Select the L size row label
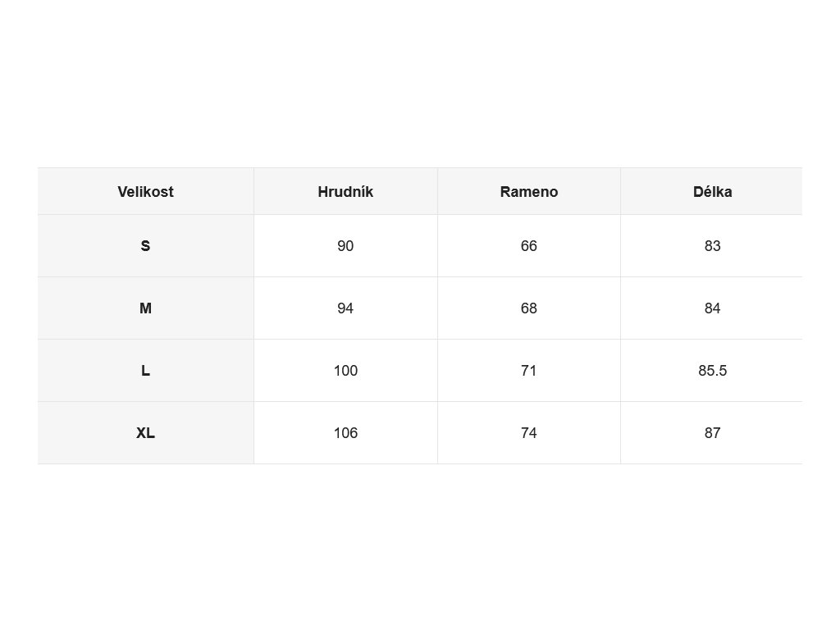Screen dimensions: 840x630 coord(146,370)
